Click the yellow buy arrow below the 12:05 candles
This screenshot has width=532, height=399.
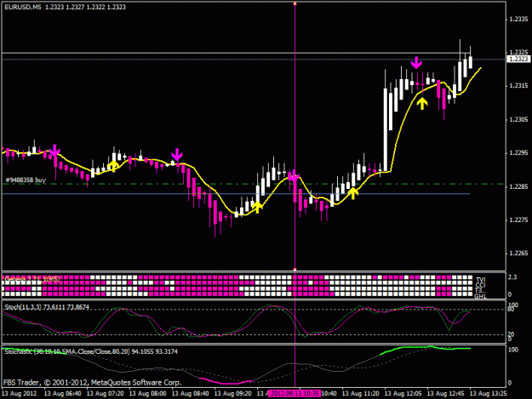[x=421, y=104]
